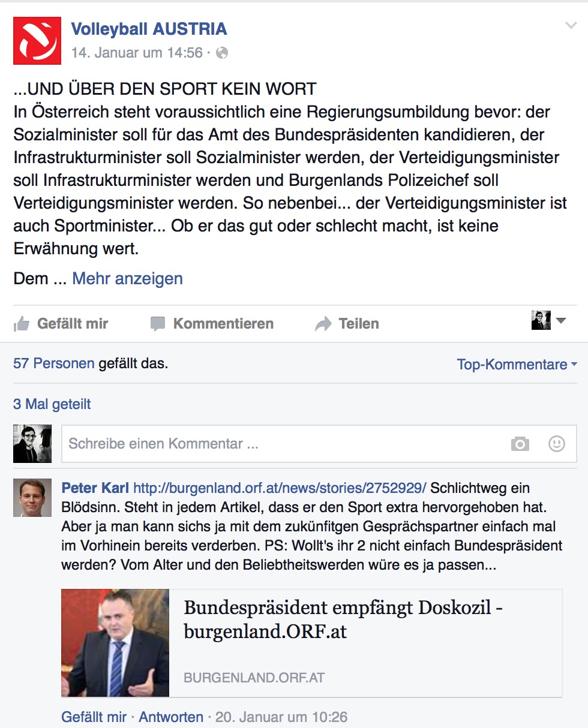Show the 57 Personen who liked this
Viewport: 588px width, 728px height.
pyautogui.click(x=54, y=363)
